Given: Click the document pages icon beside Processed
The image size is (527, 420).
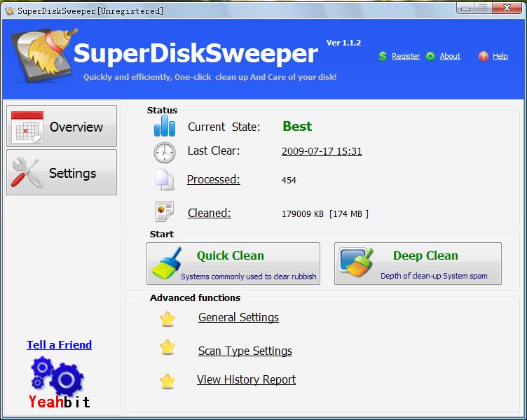Looking at the screenshot, I should click(x=165, y=180).
